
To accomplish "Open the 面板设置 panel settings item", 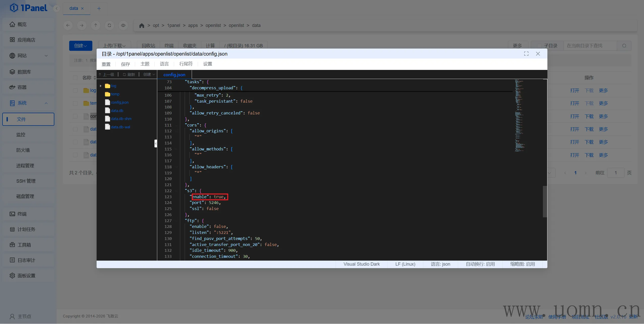I will coord(26,276).
